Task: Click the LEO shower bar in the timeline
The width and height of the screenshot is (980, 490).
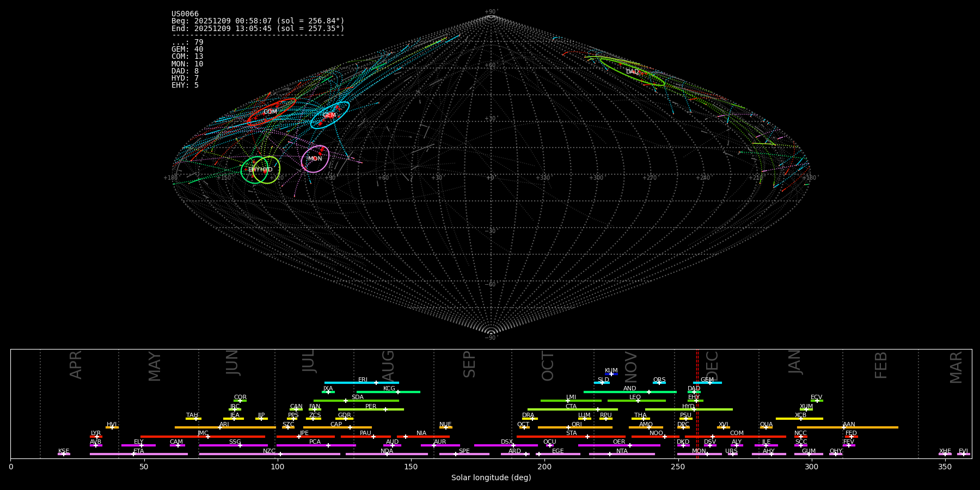Action: point(636,401)
